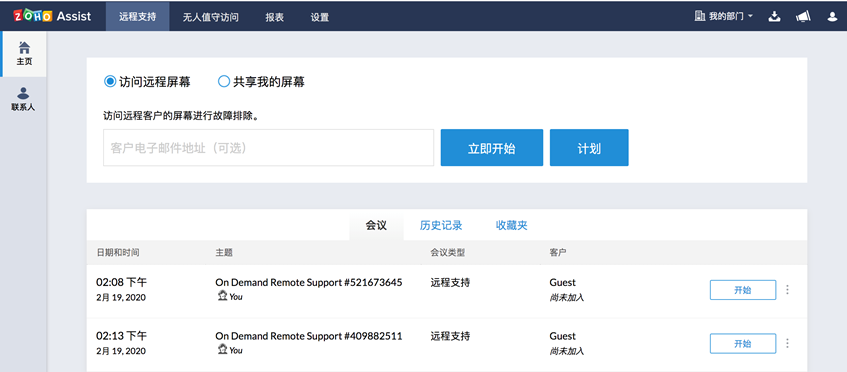Screen dimensions: 847x372
Task: Open the 报表 menu
Action: click(274, 17)
